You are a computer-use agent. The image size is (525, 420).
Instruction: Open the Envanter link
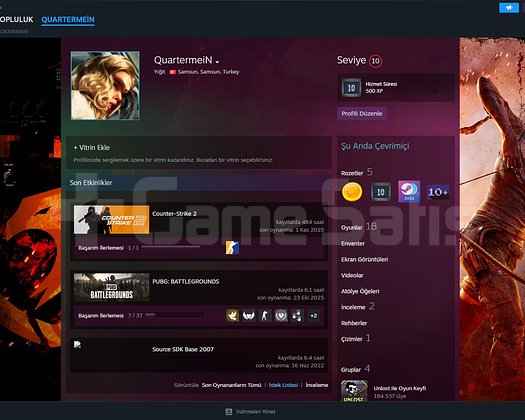click(x=353, y=243)
